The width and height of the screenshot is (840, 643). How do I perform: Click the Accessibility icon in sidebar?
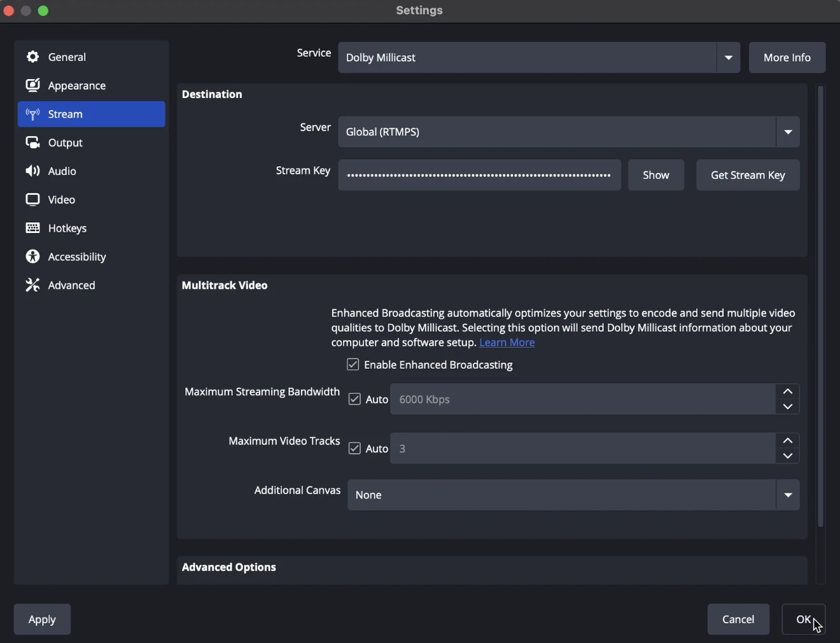33,257
